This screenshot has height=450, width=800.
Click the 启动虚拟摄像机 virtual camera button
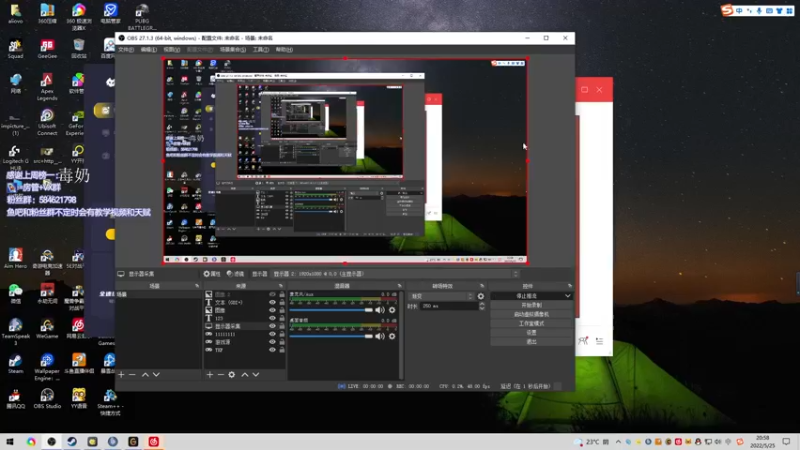[x=531, y=314]
